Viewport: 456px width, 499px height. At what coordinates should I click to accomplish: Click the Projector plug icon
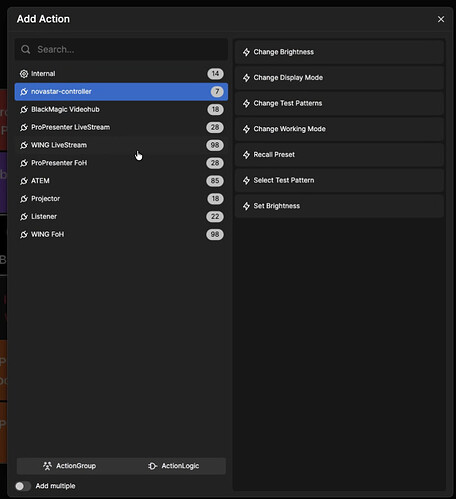24,199
